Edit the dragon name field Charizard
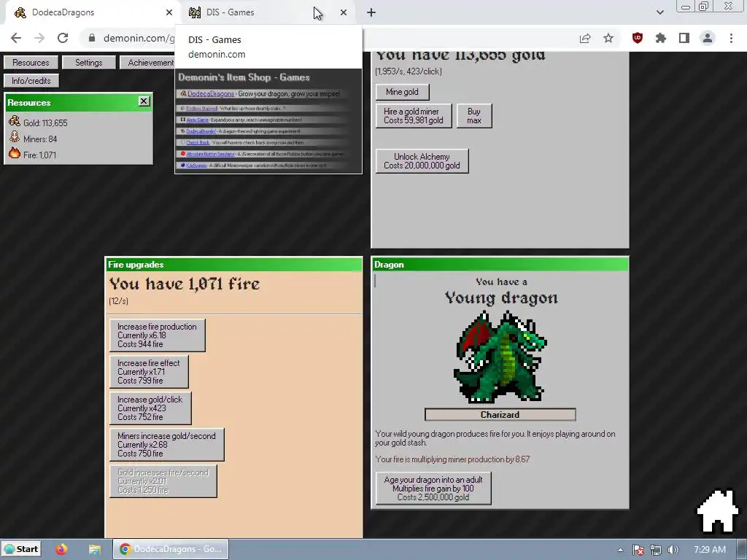 tap(500, 415)
